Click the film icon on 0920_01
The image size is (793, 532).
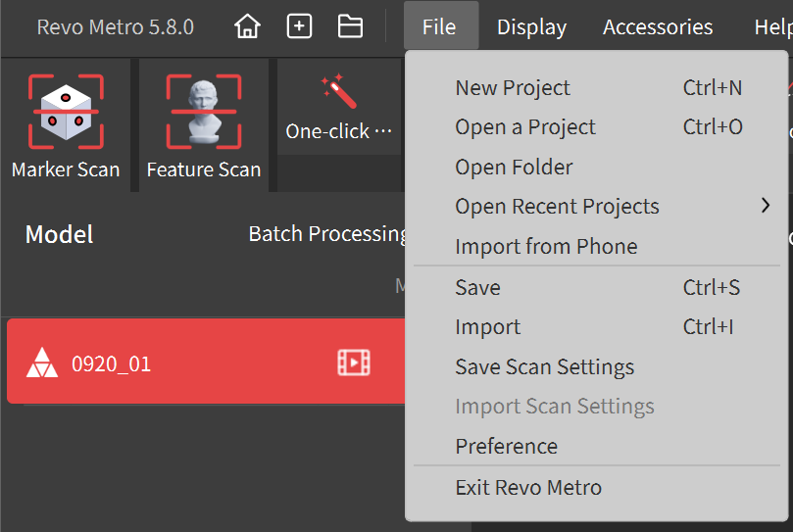[x=353, y=363]
